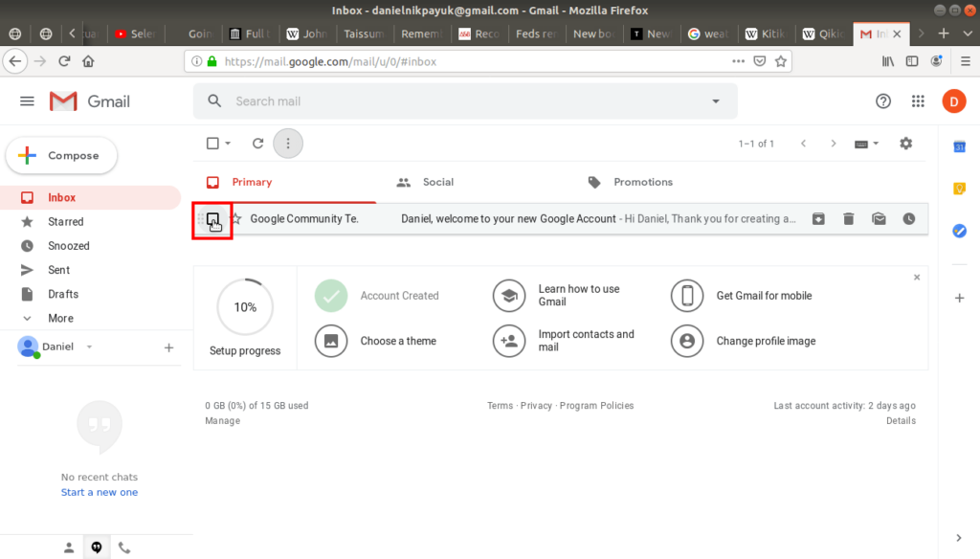Click the 10% setup progress circle
Viewport: 980px width, 559px height.
point(245,307)
